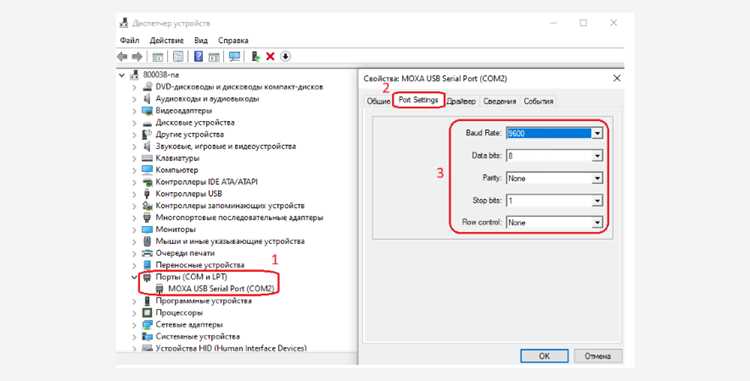The width and height of the screenshot is (750, 381).
Task: Toggle the action pane toolbar icon
Action: [214, 57]
